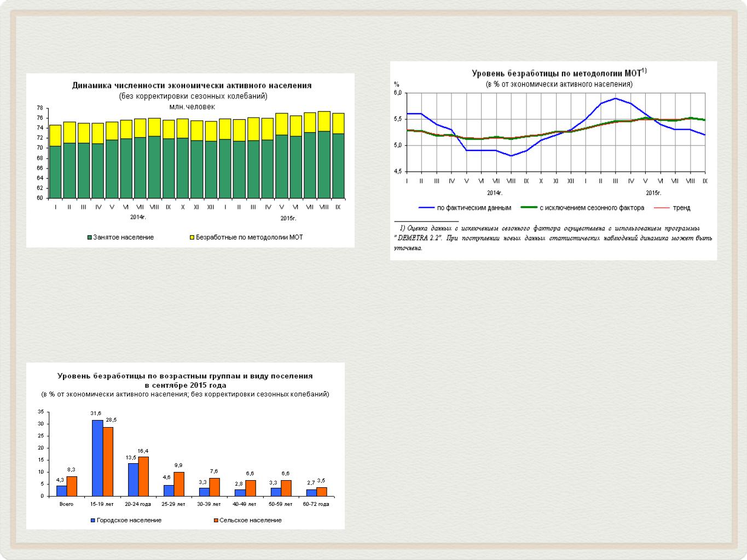Click legend text 'Занятое население'
The image size is (747, 560).
(x=124, y=238)
